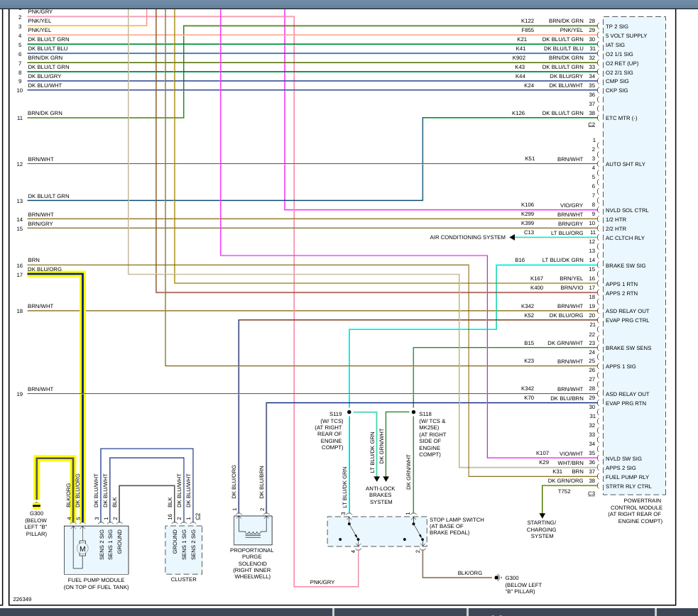Click circuit code K106
Viewport: 698px width, 616px height.
click(x=528, y=205)
